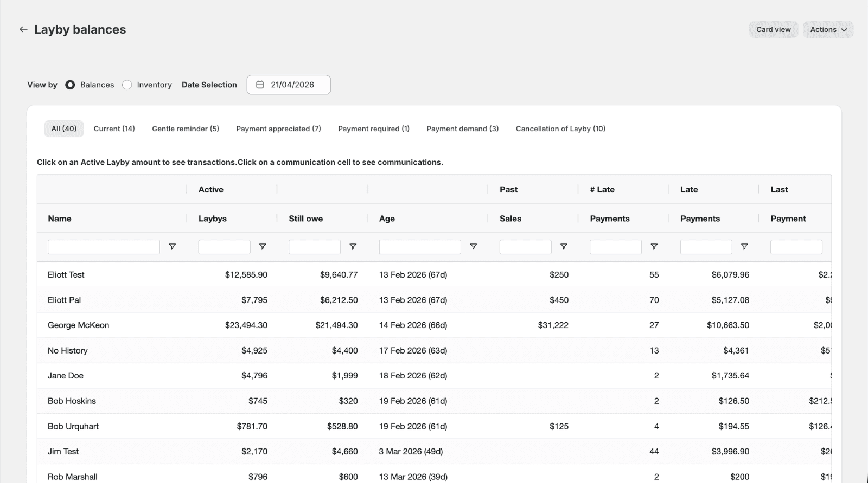Open the Cancellation of Layby (10) tab
This screenshot has width=868, height=488.
[560, 129]
